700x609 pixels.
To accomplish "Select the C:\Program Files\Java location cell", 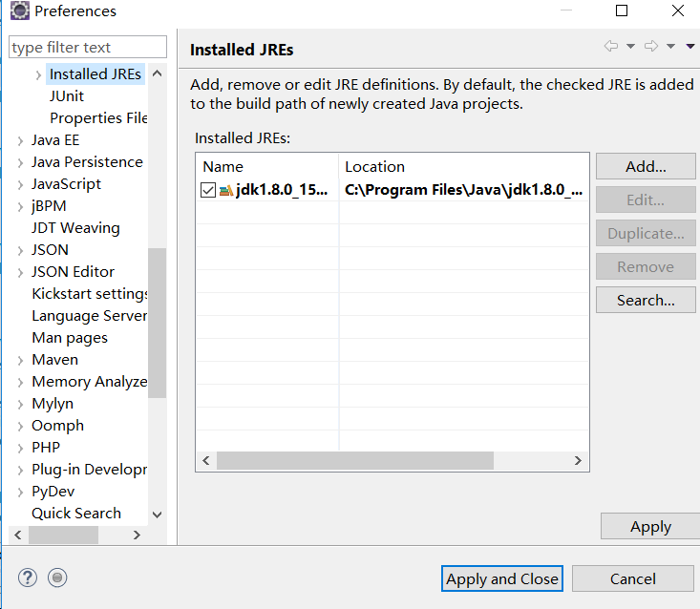I will [x=463, y=190].
